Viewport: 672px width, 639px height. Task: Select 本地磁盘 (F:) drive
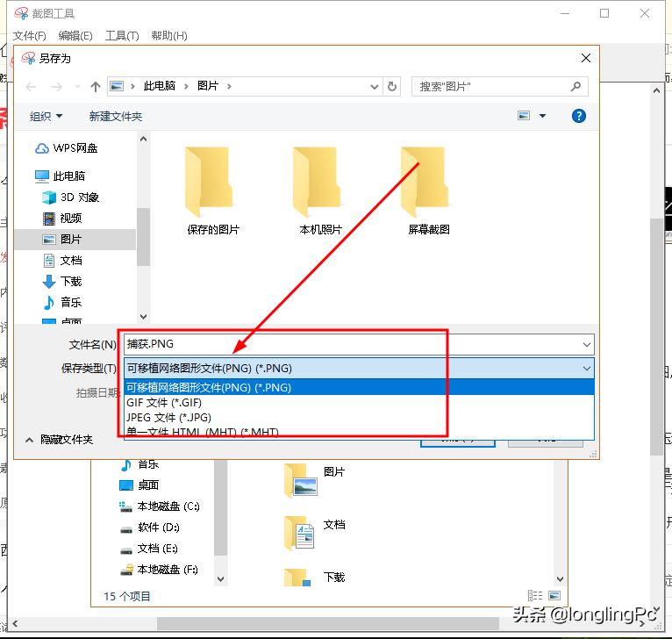click(159, 570)
